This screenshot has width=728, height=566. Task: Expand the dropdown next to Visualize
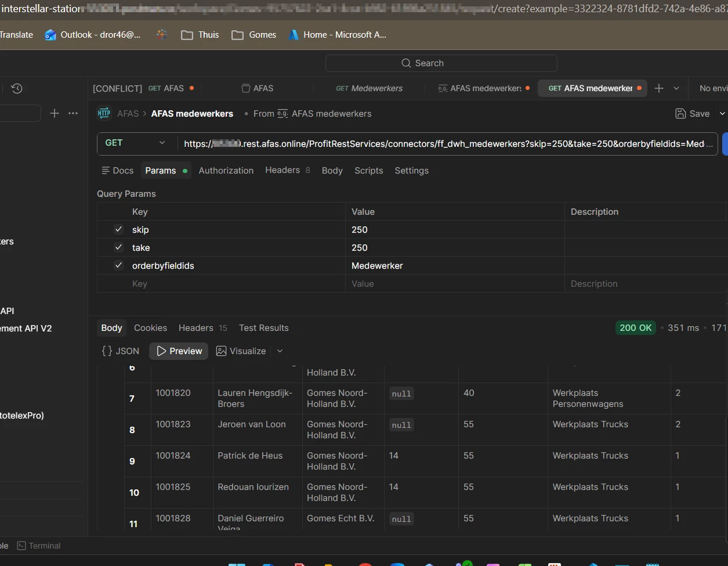pos(280,351)
